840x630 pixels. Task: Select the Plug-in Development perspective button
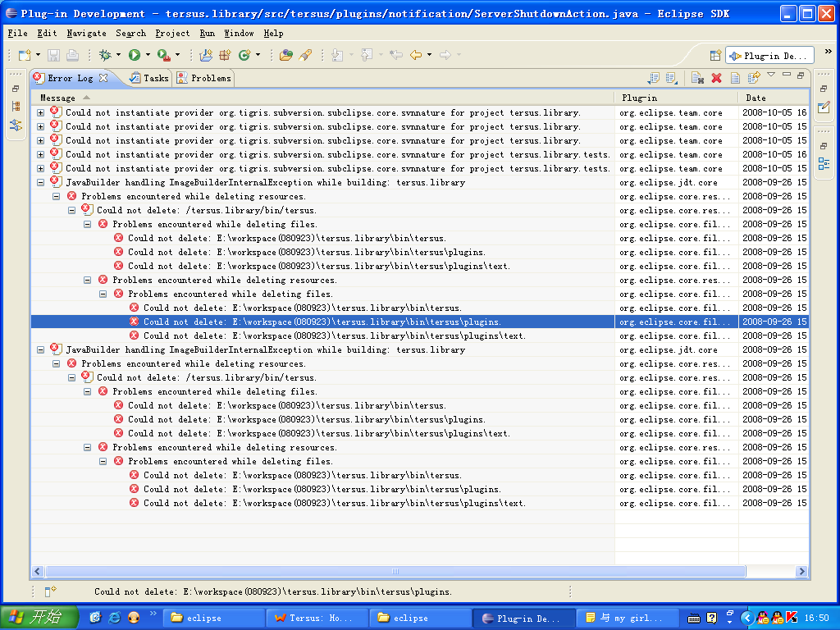769,55
